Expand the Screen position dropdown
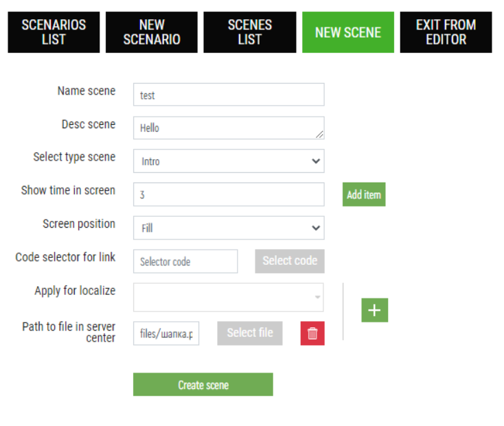504x426 pixels. pyautogui.click(x=229, y=228)
